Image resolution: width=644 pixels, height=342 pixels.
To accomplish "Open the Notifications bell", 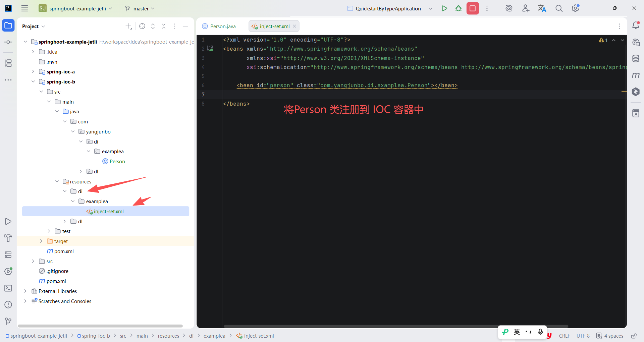I will (x=636, y=25).
